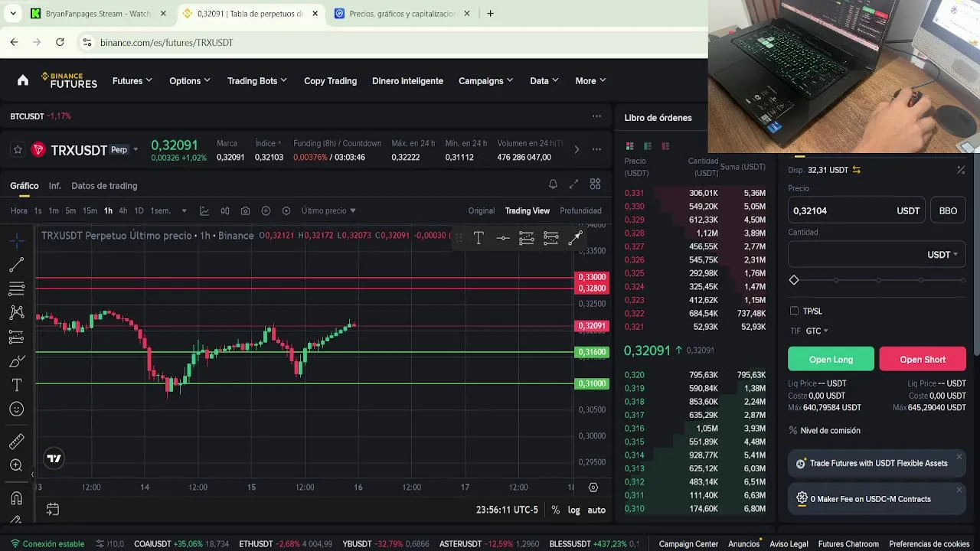The height and width of the screenshot is (551, 980).
Task: Expand TRXUSDT pair selector arrow
Action: 136,150
